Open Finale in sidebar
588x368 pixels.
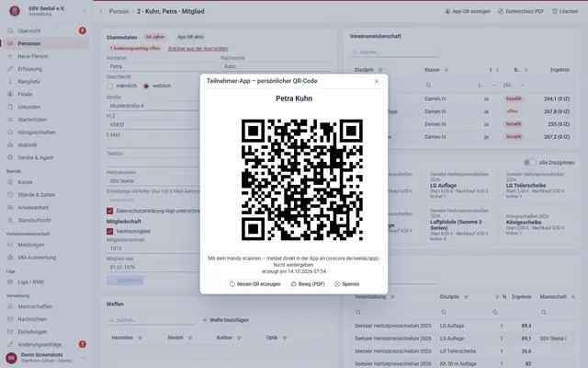45,94
